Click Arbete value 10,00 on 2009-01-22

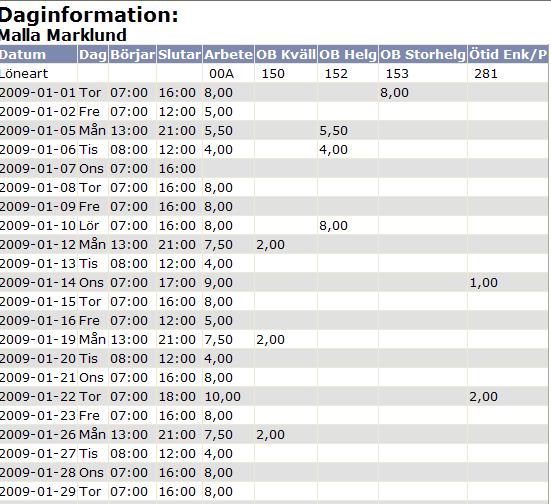tap(222, 396)
